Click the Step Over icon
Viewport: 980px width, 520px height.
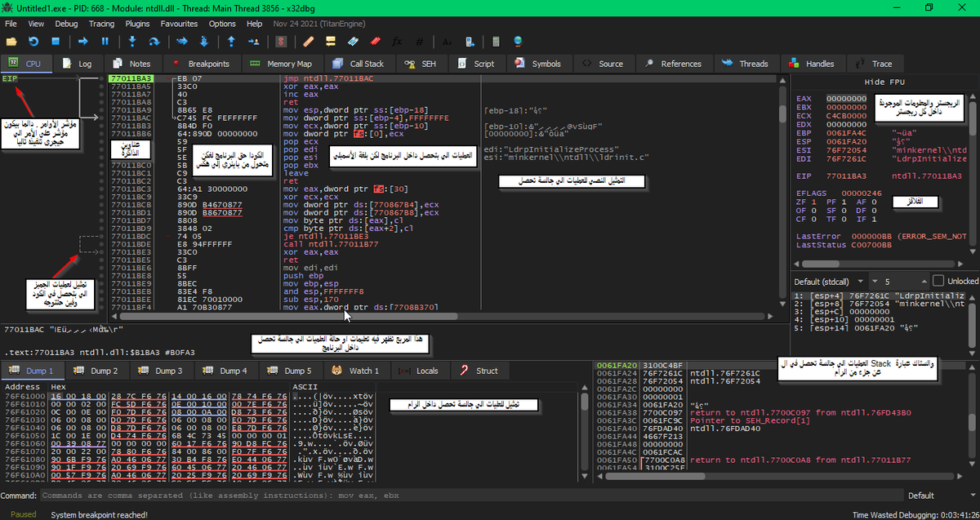(154, 41)
